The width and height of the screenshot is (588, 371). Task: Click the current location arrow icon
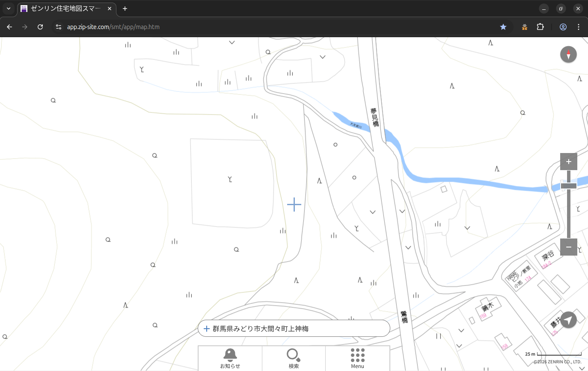(568, 320)
